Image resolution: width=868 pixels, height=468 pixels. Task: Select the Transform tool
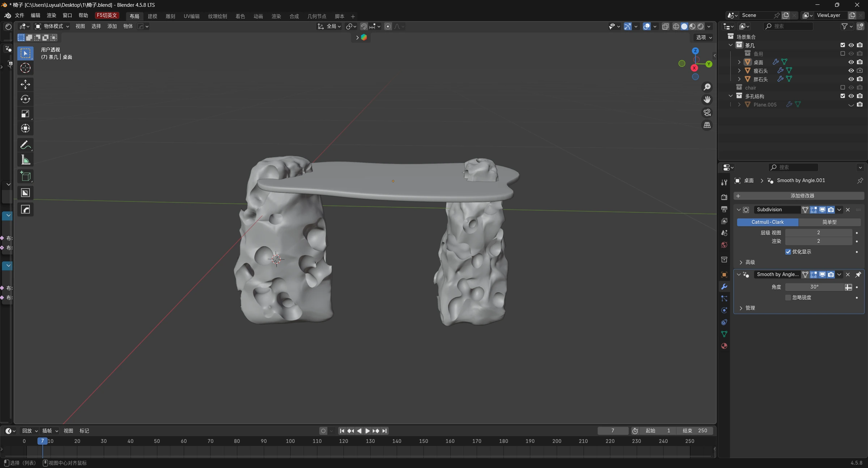[25, 128]
